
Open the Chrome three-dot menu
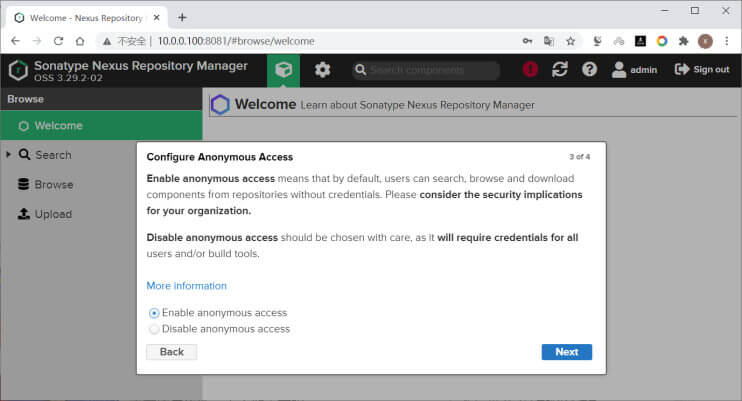(727, 41)
